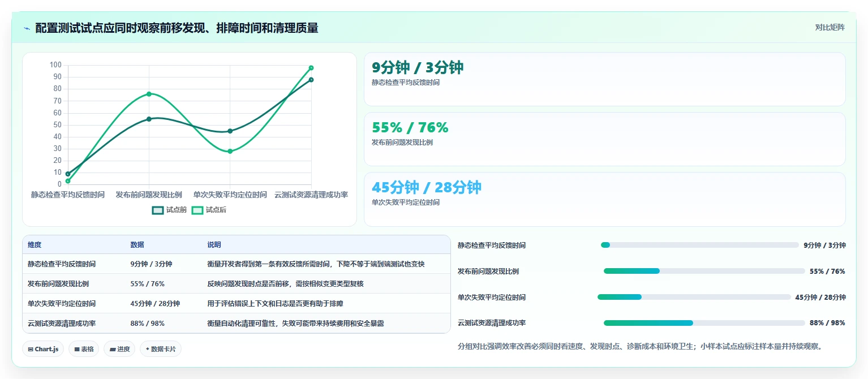
Task: Click 试点后 data point at 单次失败平均定位时间
Action: tap(230, 152)
